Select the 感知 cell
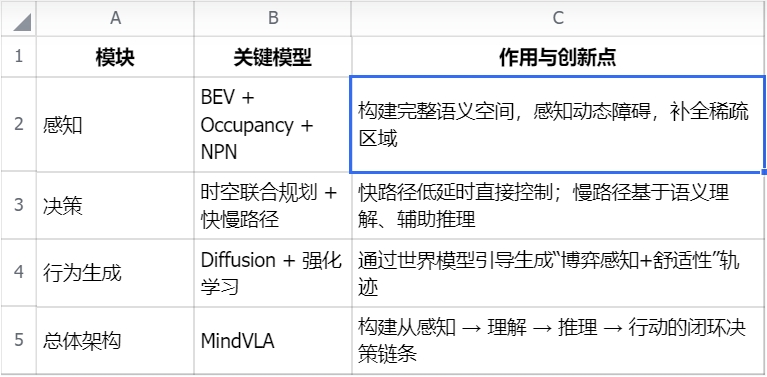The image size is (767, 377). (x=115, y=124)
